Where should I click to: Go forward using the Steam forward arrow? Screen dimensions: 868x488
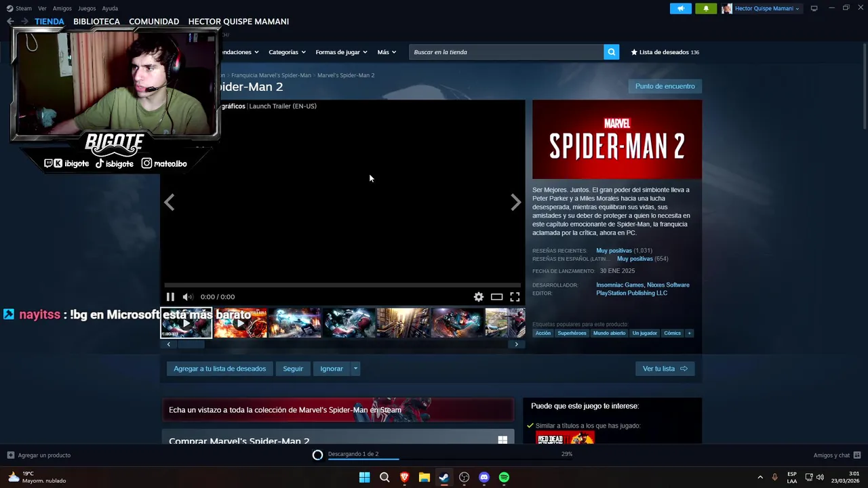point(24,22)
